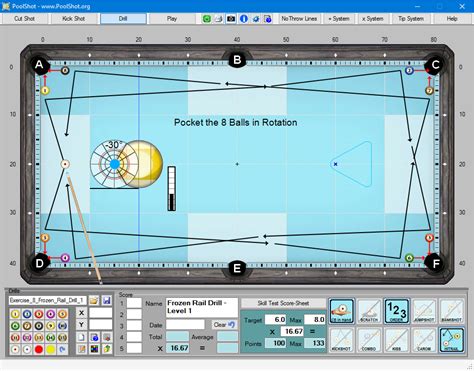Click the camera screenshot icon
The height and width of the screenshot is (371, 474).
coord(231,19)
